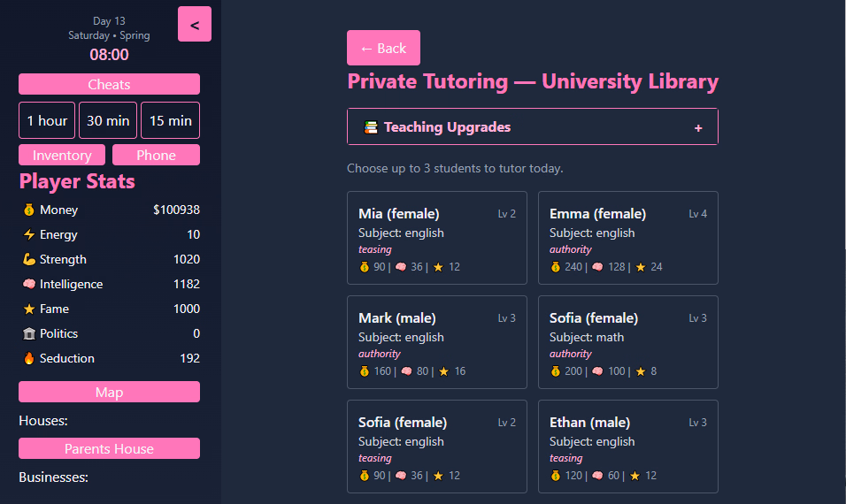Viewport: 846px width, 504px height.
Task: Select Emma's Lv 4 student card
Action: tap(627, 238)
